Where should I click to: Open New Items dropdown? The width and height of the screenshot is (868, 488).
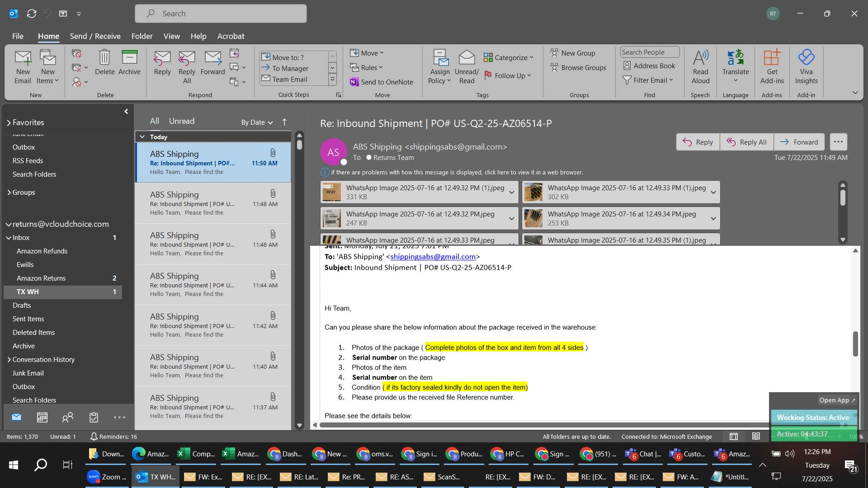(x=47, y=67)
